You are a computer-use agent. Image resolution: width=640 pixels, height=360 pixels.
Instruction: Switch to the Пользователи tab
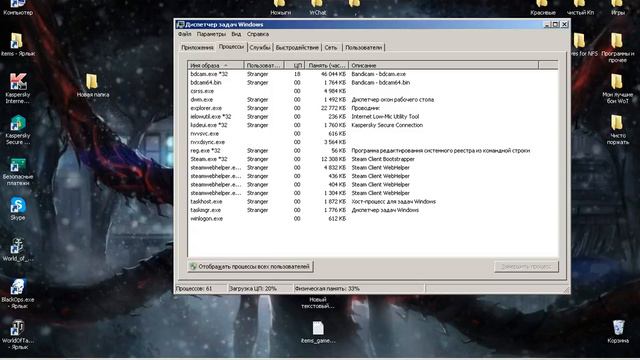[364, 48]
